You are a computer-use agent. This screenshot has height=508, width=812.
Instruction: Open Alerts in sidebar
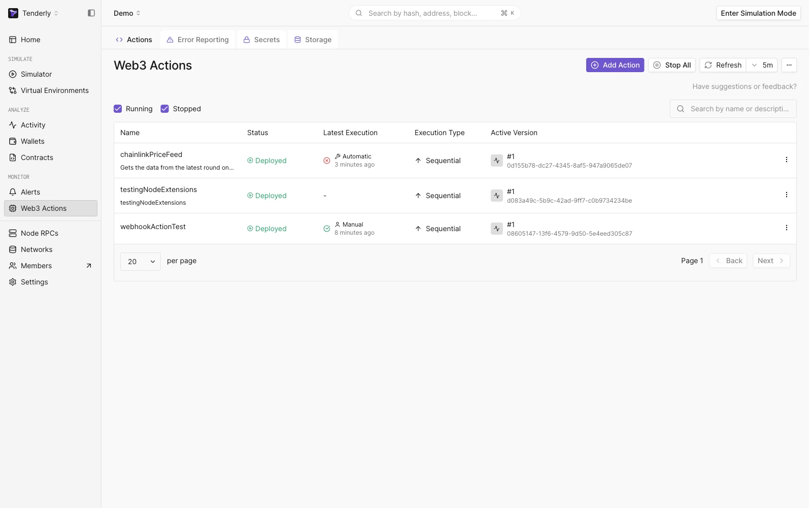(51, 192)
